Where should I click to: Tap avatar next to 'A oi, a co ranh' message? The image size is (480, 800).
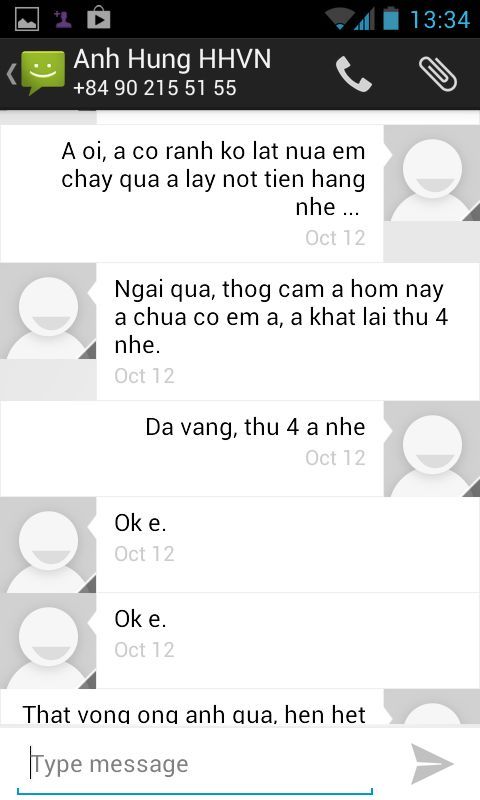coord(432,173)
